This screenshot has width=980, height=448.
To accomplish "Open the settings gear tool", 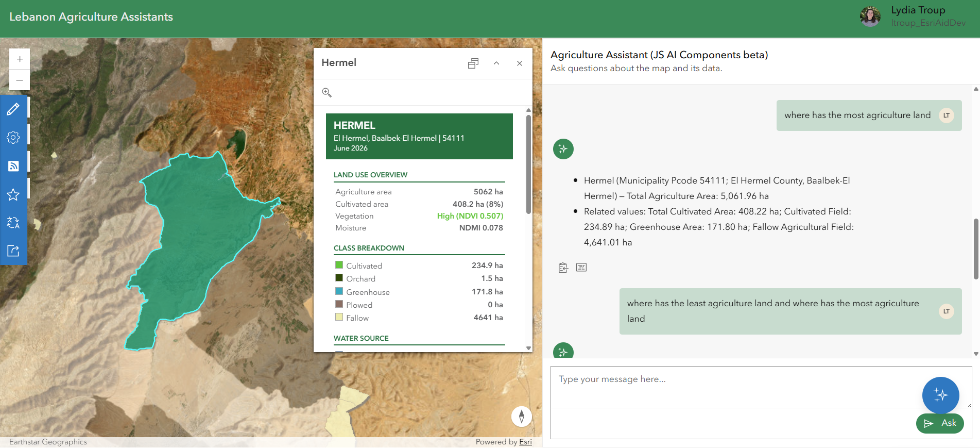I will point(13,137).
